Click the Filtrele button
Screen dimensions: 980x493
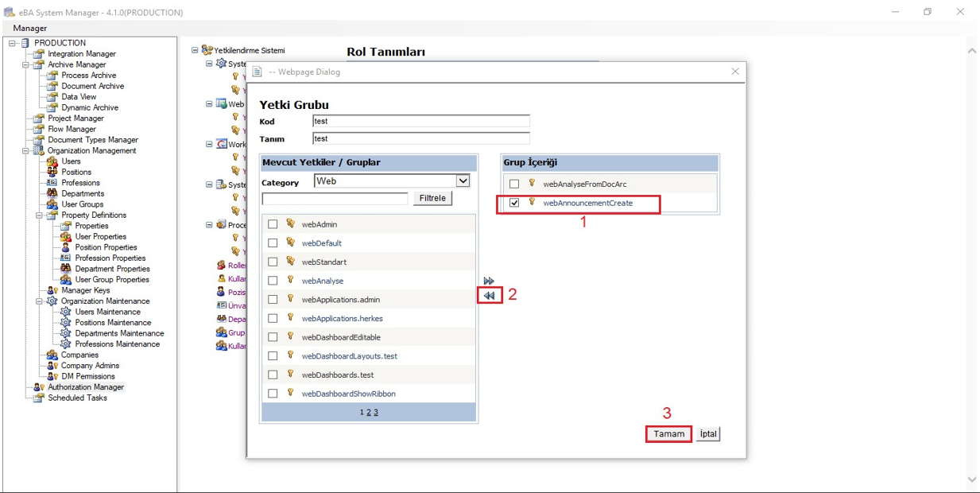(432, 198)
